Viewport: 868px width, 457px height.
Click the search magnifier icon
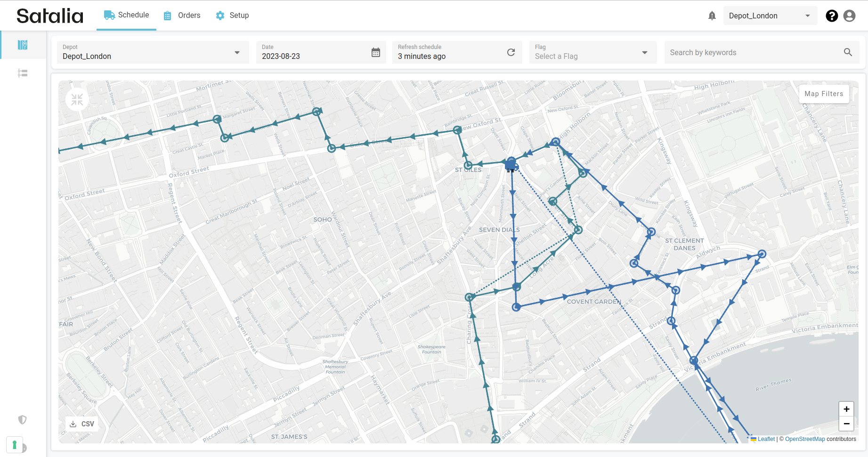(x=848, y=52)
